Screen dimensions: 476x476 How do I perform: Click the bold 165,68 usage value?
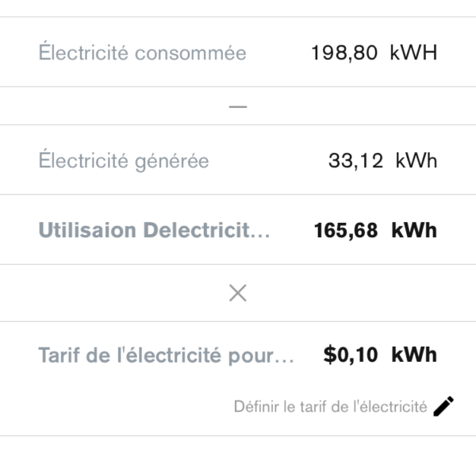click(x=347, y=231)
